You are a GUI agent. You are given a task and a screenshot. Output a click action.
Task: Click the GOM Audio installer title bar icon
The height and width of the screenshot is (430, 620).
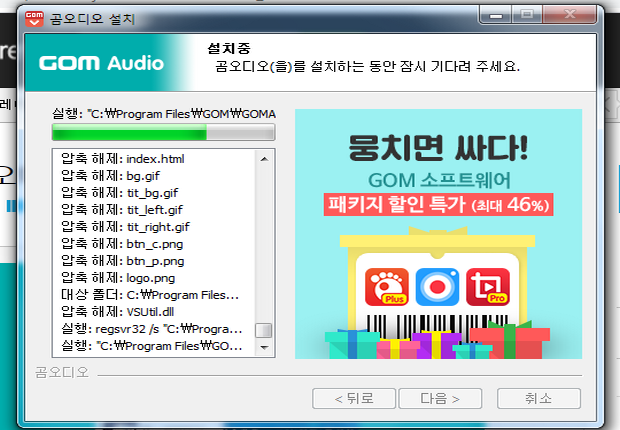click(34, 19)
